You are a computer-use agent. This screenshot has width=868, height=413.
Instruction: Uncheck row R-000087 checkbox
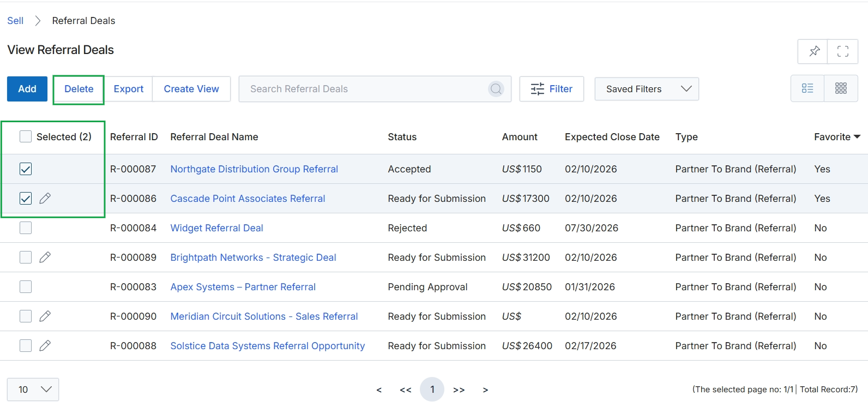coord(26,169)
